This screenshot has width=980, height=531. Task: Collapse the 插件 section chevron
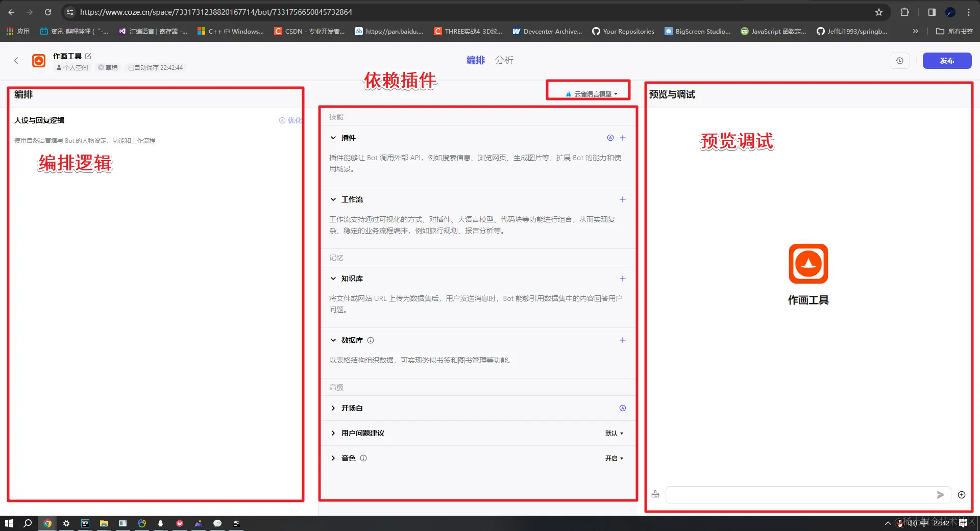tap(333, 138)
